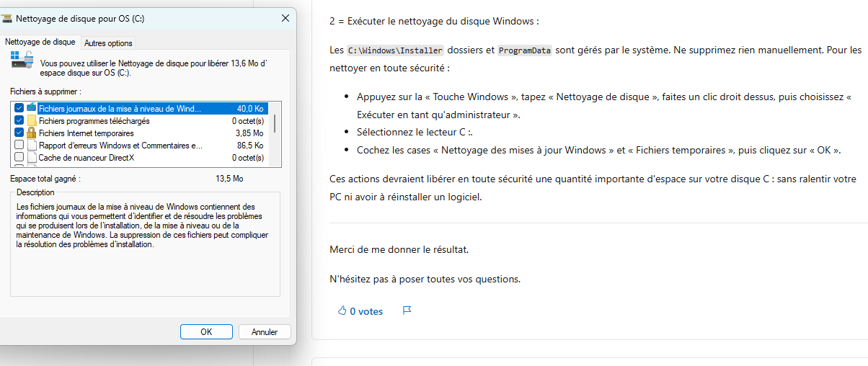
Task: Click the 40,0 Ko size value
Action: (250, 109)
